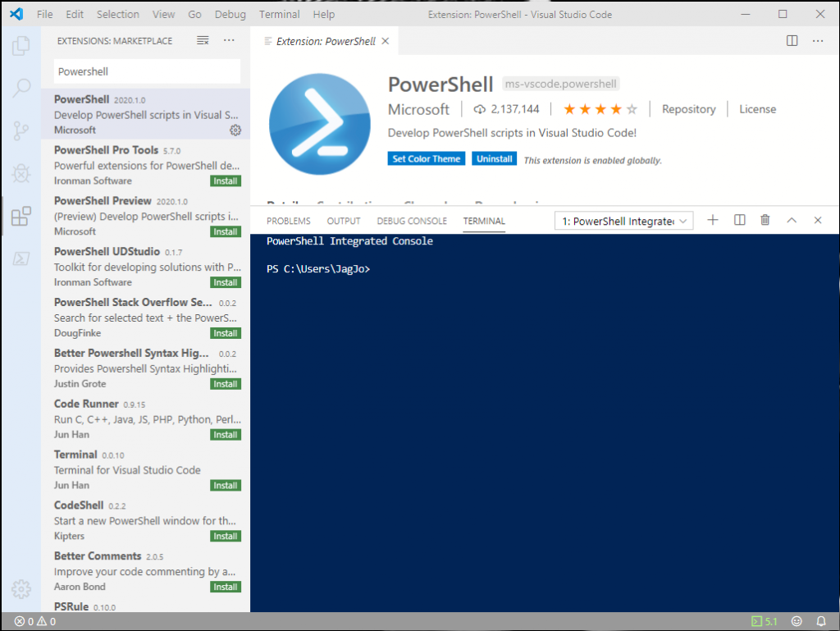Image resolution: width=840 pixels, height=631 pixels.
Task: Select the Terminal panel tab
Action: [x=484, y=222]
